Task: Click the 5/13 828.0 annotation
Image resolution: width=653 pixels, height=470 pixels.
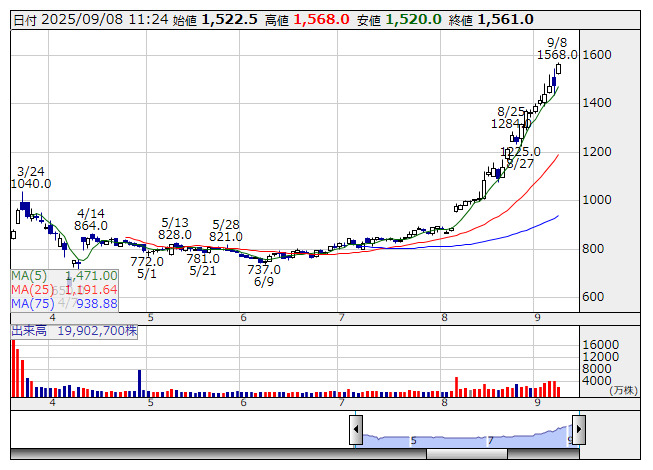Action: 175,229
